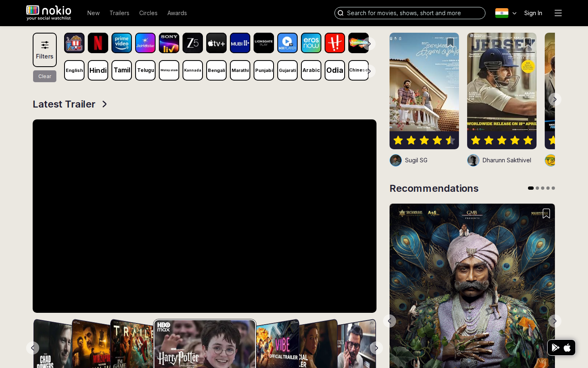Filter by Lionsgate Play platform

point(264,43)
